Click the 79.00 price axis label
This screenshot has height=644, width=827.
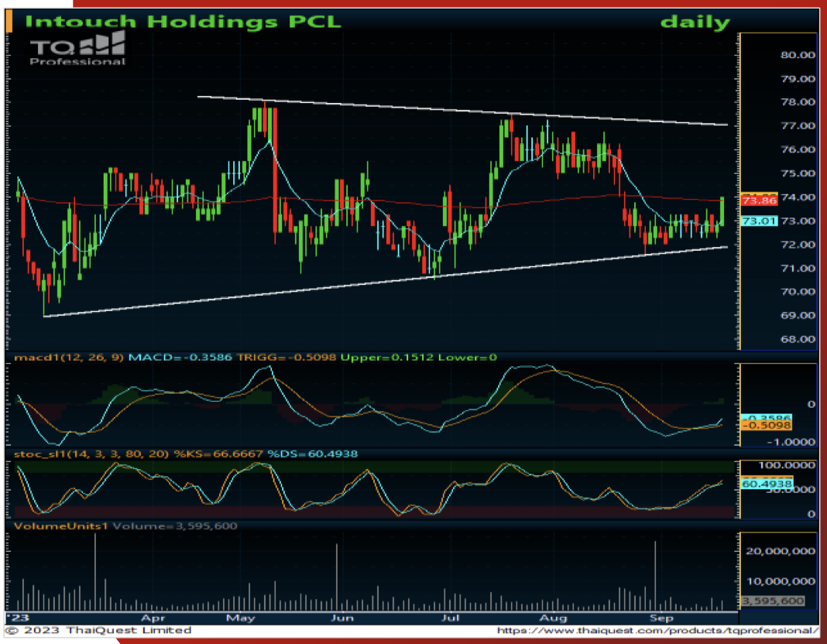point(798,78)
